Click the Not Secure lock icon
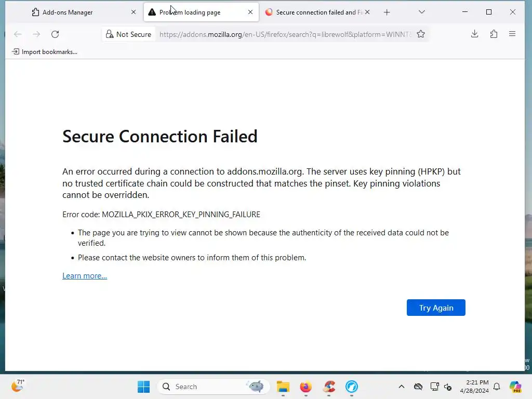Viewport: 532px width, 399px height. click(110, 34)
